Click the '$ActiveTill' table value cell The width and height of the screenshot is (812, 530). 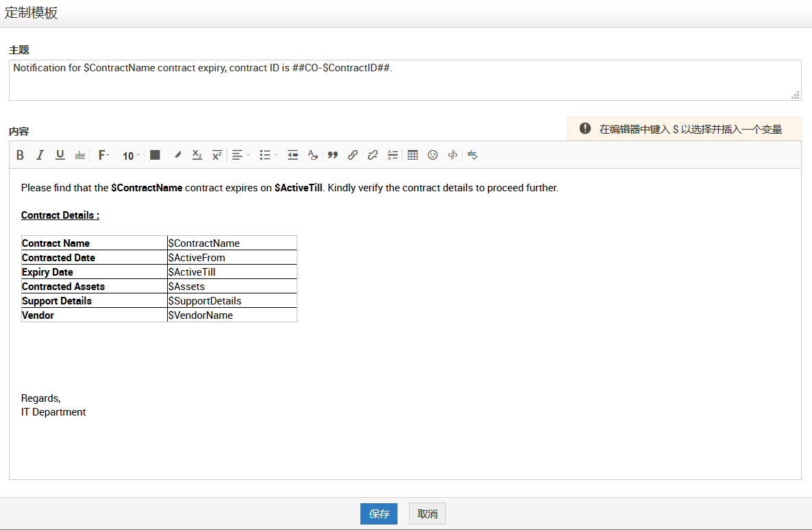point(232,272)
